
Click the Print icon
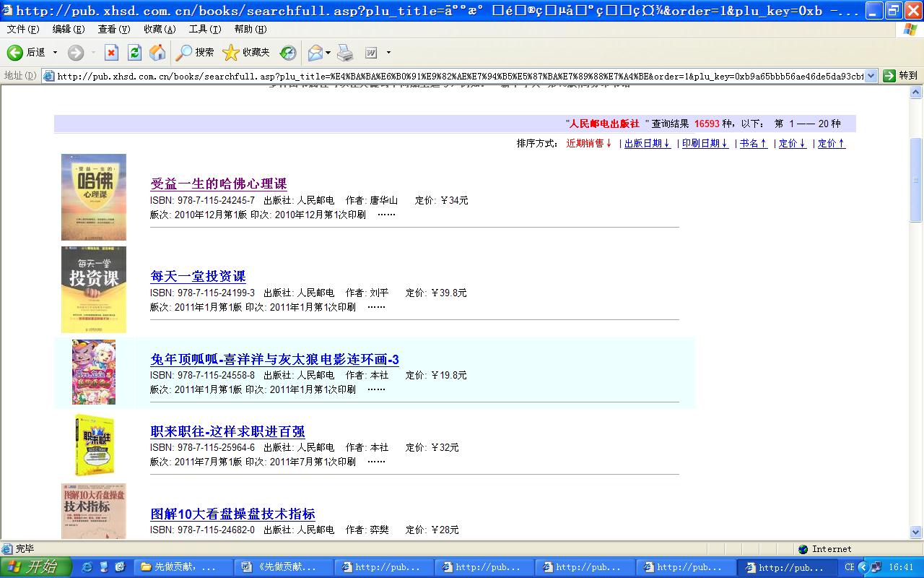345,53
